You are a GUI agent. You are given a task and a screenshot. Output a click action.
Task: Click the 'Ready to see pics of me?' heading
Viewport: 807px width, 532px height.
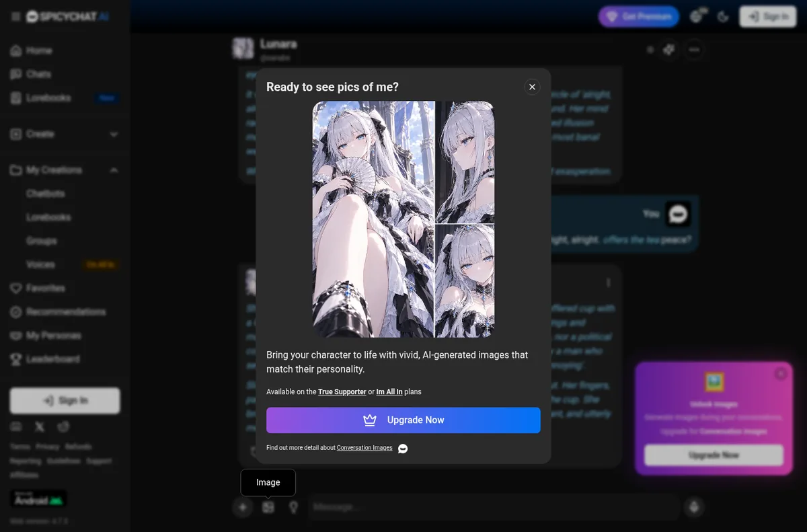click(332, 87)
